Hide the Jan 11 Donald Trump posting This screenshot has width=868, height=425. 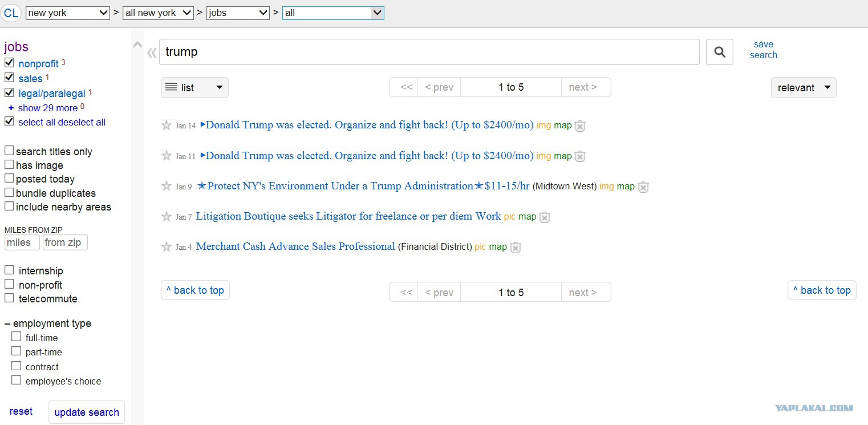point(580,156)
